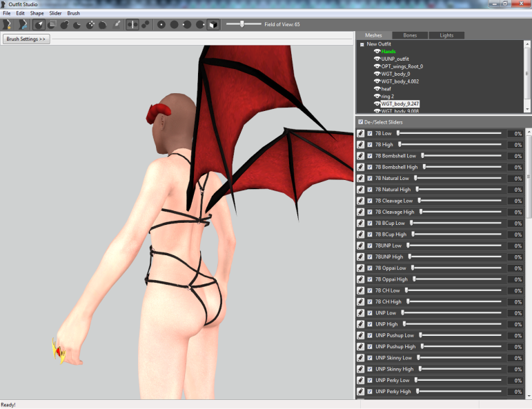This screenshot has width=532, height=409.
Task: Click the New Project toolbar icon
Action: tap(7, 24)
